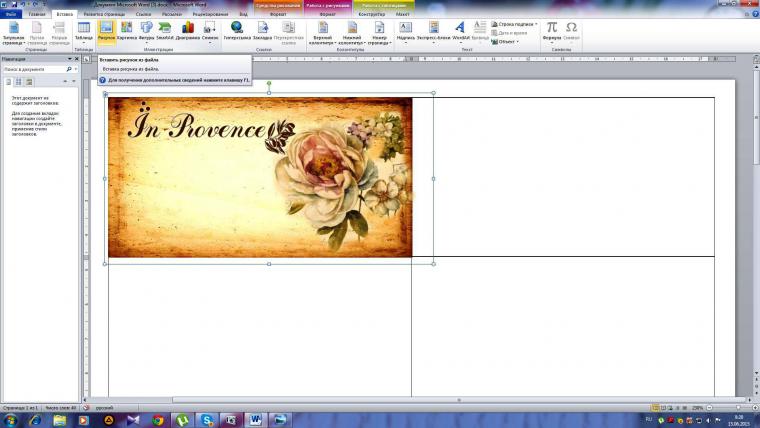Save document from Quick Access toolbar
Screen dimensions: 760x428
tap(14, 4)
